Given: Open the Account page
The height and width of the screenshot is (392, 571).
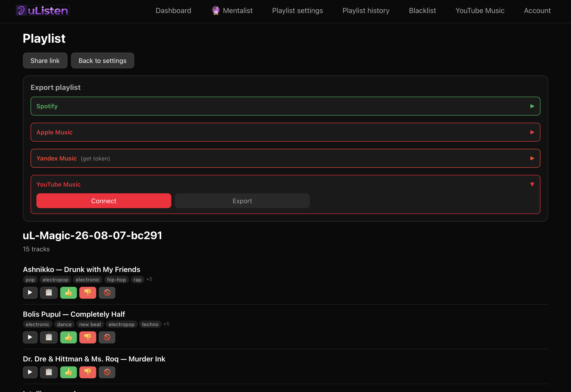Looking at the screenshot, I should point(537,11).
